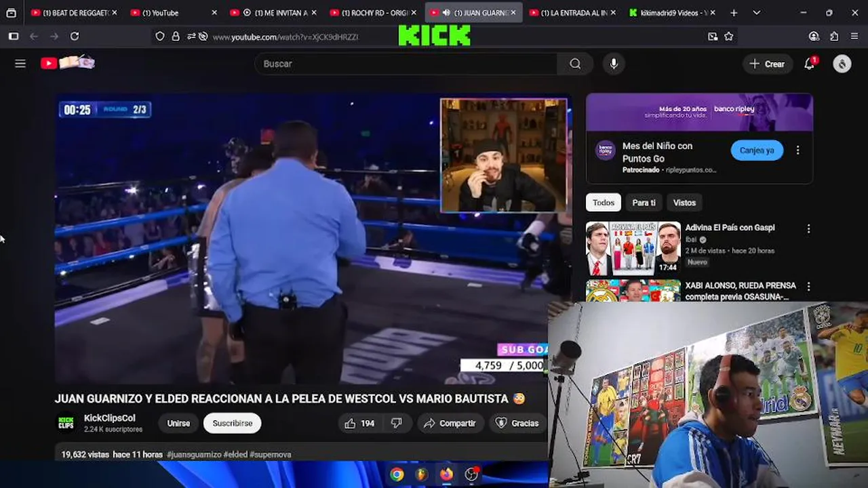Mute audio on the JUAN GUARNIZO tab
Screen dimensions: 868x488
(x=446, y=13)
